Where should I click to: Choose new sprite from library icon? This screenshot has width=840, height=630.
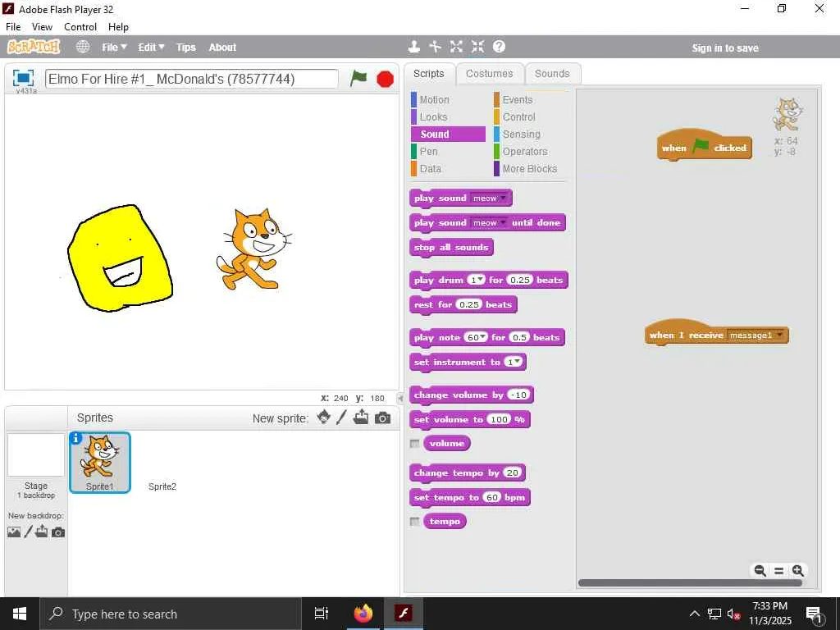pos(323,417)
